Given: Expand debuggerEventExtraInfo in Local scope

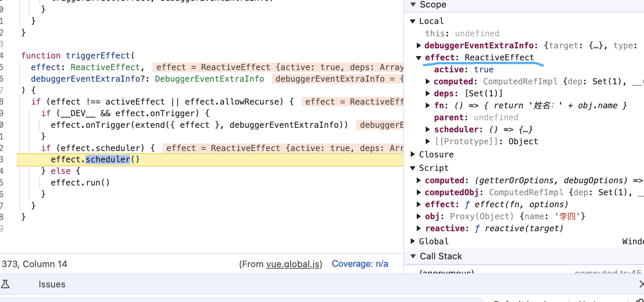Looking at the screenshot, I should tap(419, 46).
